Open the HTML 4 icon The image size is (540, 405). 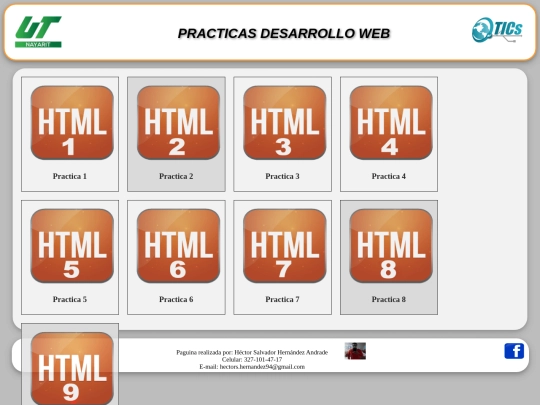click(391, 123)
